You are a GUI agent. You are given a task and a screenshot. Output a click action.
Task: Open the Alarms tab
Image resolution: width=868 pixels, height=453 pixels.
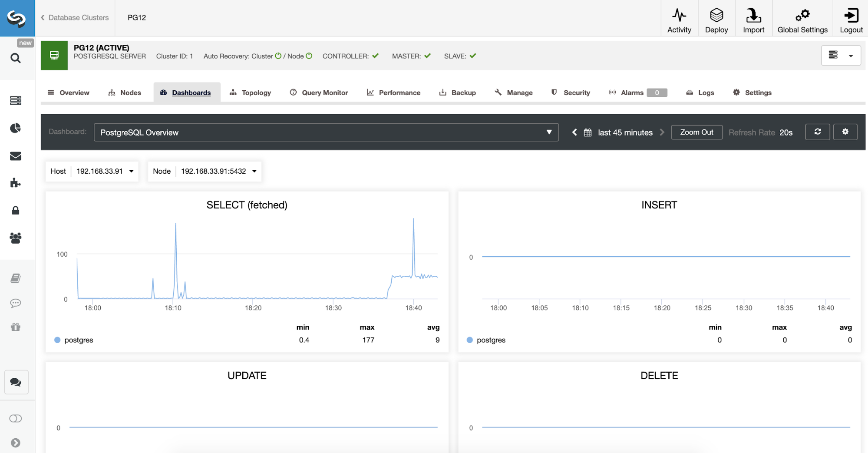pyautogui.click(x=637, y=93)
